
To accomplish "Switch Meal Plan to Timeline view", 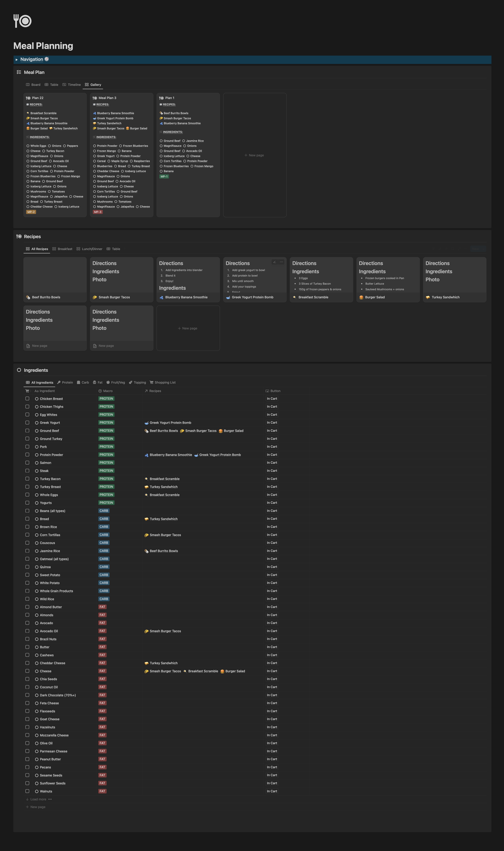I will click(x=72, y=84).
